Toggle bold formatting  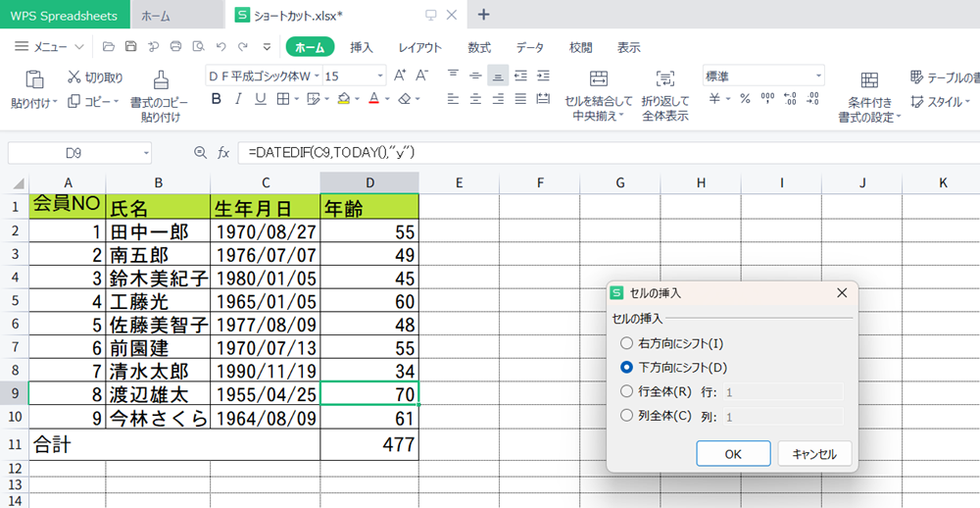[x=217, y=99]
